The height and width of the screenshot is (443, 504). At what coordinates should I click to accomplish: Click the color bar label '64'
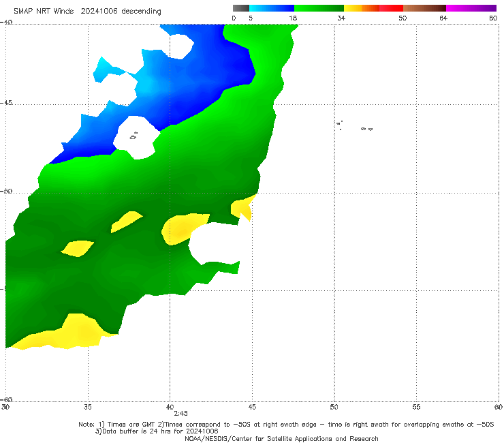coord(443,18)
